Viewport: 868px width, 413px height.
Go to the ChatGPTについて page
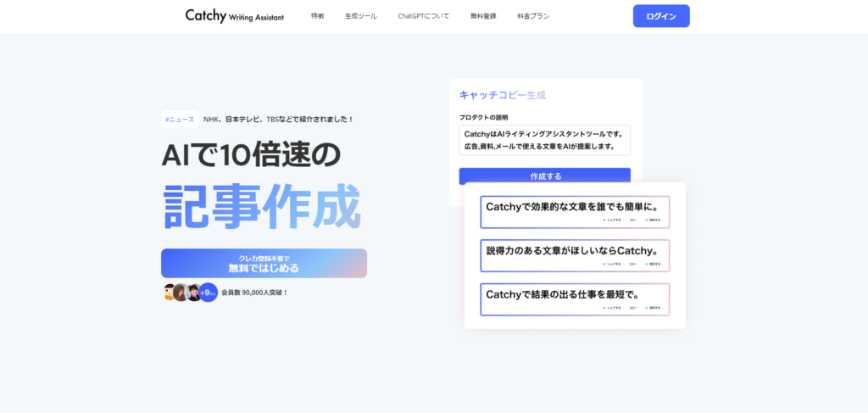(x=424, y=16)
